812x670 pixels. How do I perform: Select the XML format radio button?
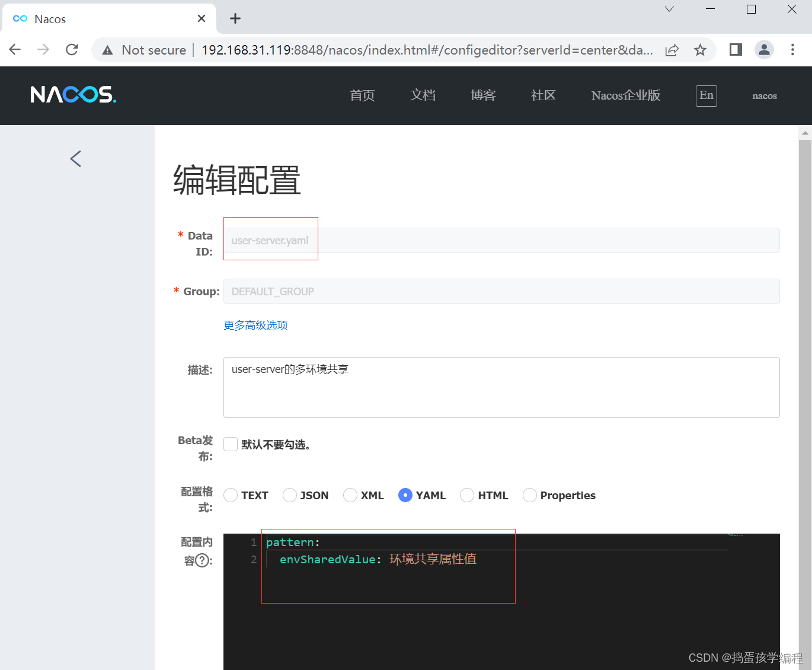(x=350, y=495)
